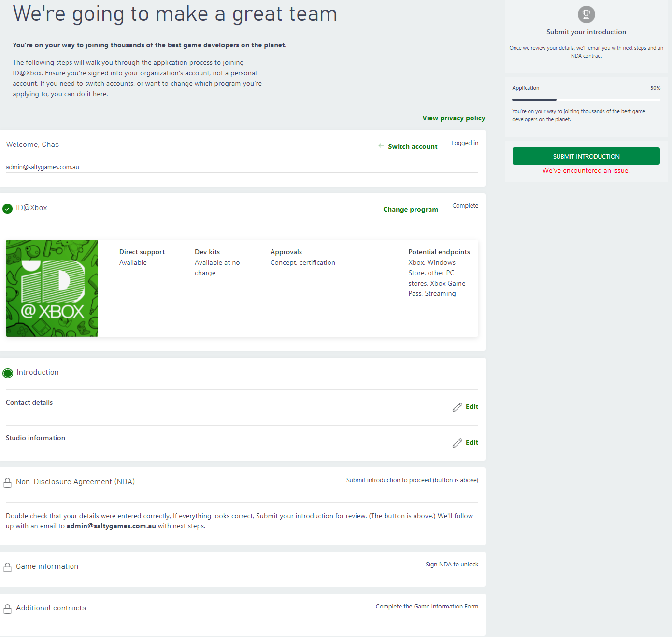Expand the Non-Disclosure Agreement (NDA) section
Image resolution: width=672 pixels, height=637 pixels.
(75, 482)
